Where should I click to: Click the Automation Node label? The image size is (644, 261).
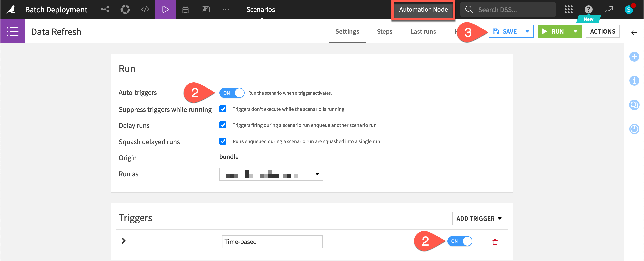423,10
